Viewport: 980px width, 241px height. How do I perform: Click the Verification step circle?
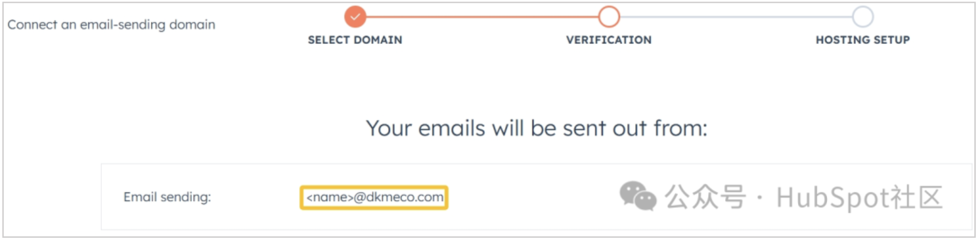click(609, 17)
